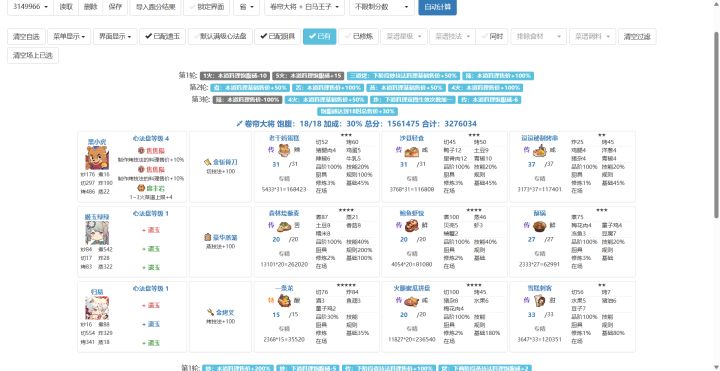Toggle the 锁定界面 checkbox
The width and height of the screenshot is (720, 371).
point(207,7)
